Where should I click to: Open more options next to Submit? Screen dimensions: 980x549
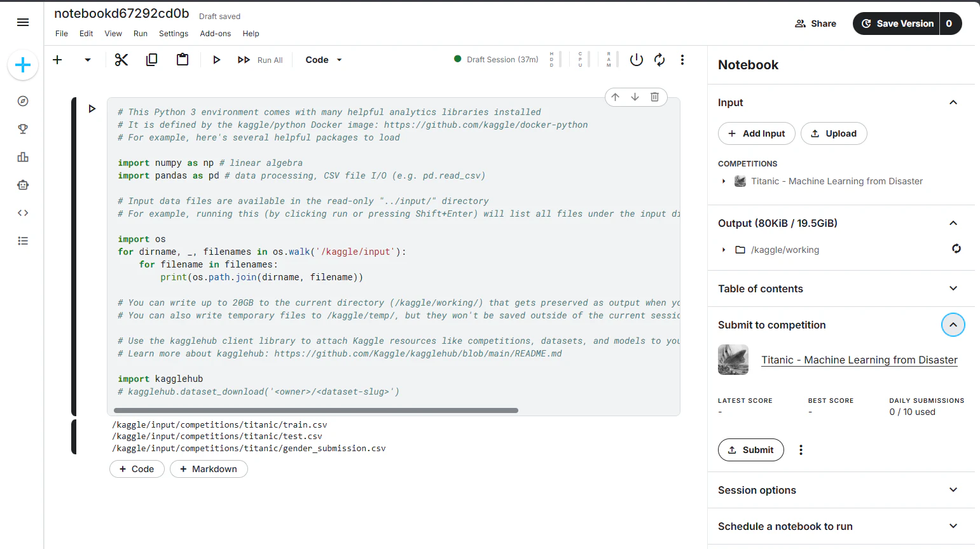point(801,450)
